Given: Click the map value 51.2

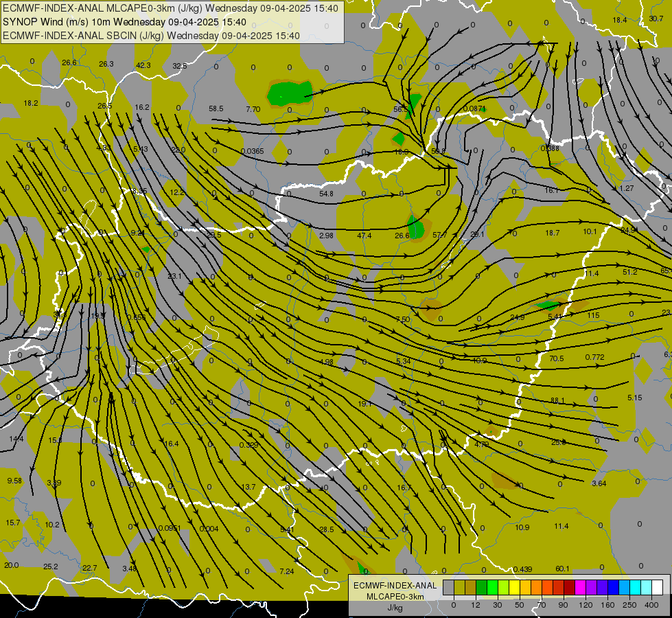Looking at the screenshot, I should pyautogui.click(x=630, y=272).
